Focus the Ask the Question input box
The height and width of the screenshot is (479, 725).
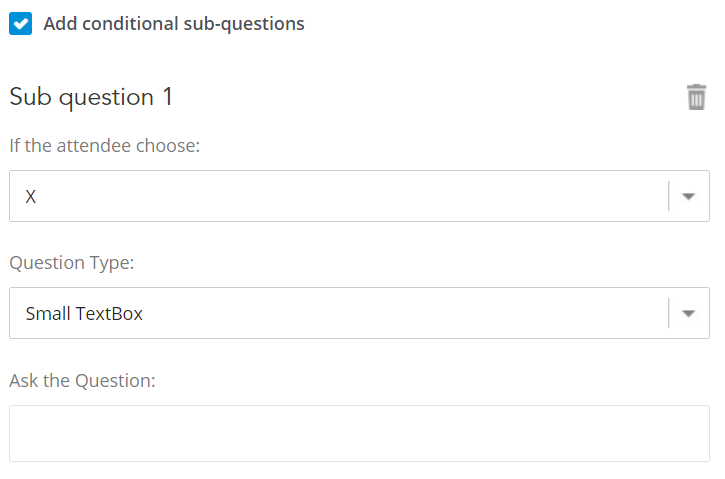coord(359,433)
